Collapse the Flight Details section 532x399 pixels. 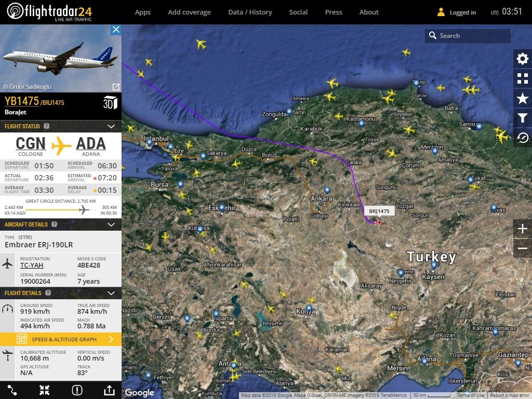(111, 293)
